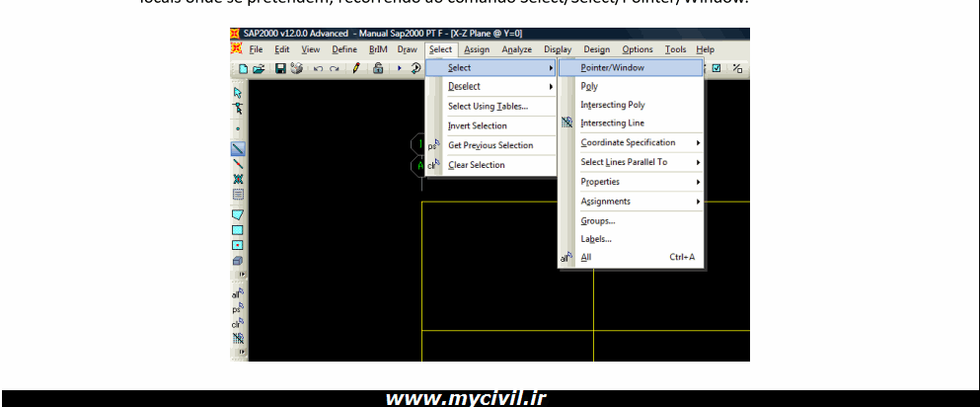Viewport: 980px width, 407px height.
Task: Click Invert Selection menu entry
Action: click(x=491, y=125)
